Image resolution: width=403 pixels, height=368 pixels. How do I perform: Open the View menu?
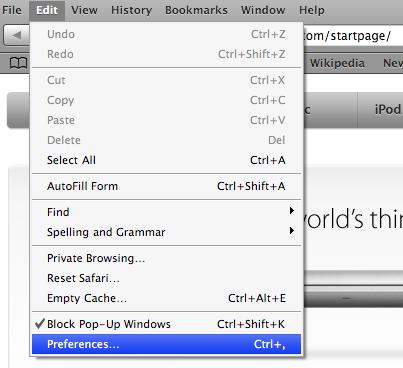point(84,10)
